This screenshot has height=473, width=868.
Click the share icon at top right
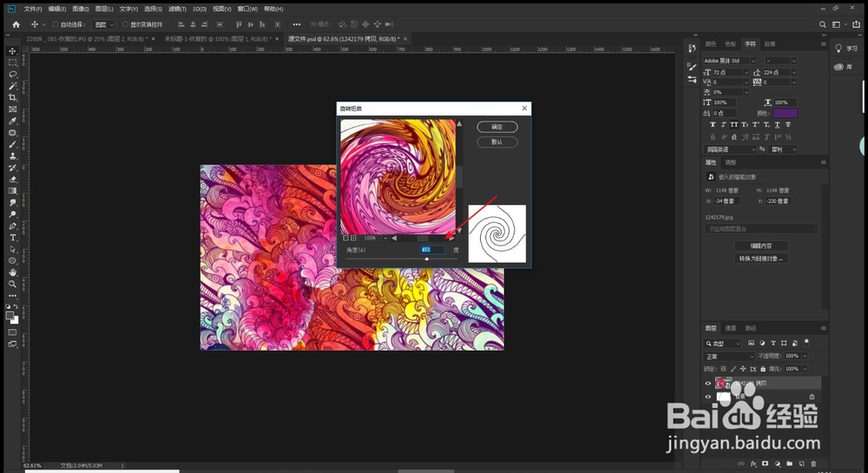click(x=857, y=24)
